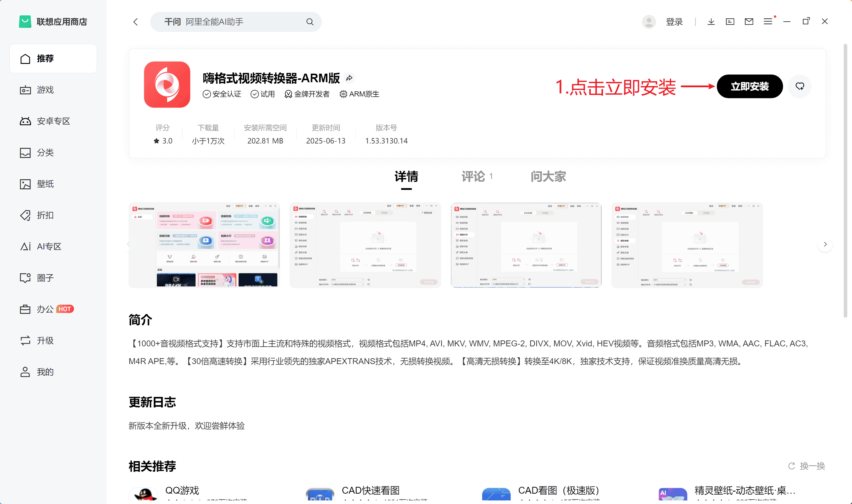Open the downloads manager icon
Viewport: 852px width, 504px height.
pos(711,22)
